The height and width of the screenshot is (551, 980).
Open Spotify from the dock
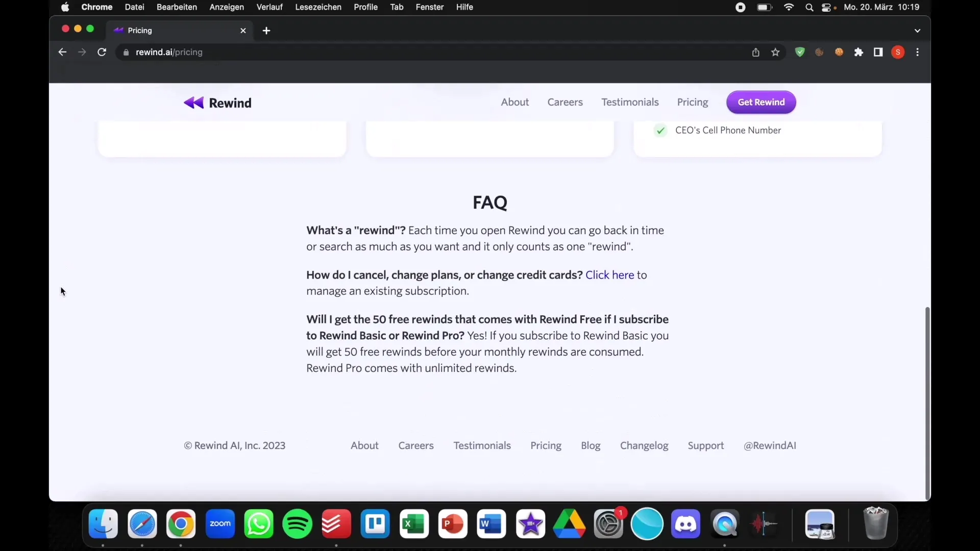(x=297, y=523)
